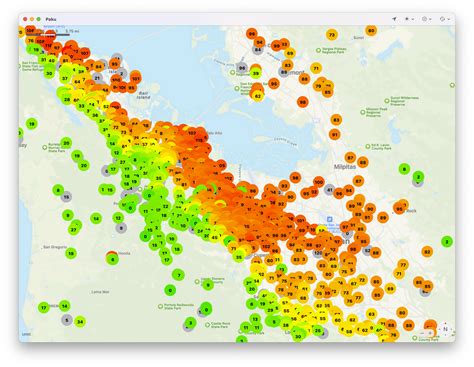Click the green 8 sensor east of Milpitas
Screen dimensions: 474x367
pyautogui.click(x=404, y=169)
